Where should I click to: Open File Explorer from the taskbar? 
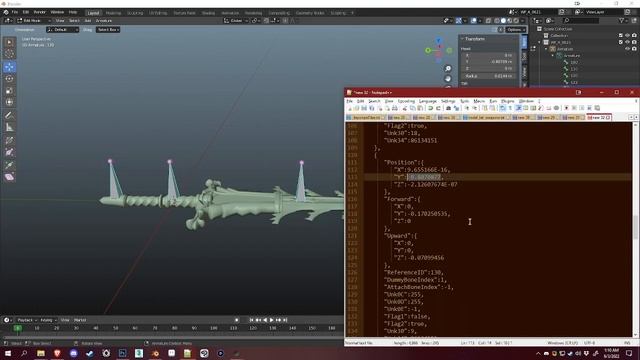pos(41,353)
